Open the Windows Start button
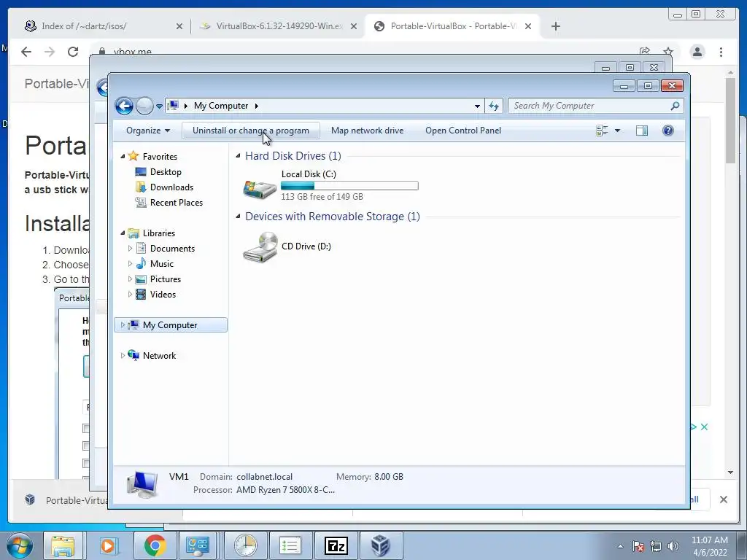This screenshot has height=560, width=747. pyautogui.click(x=19, y=545)
